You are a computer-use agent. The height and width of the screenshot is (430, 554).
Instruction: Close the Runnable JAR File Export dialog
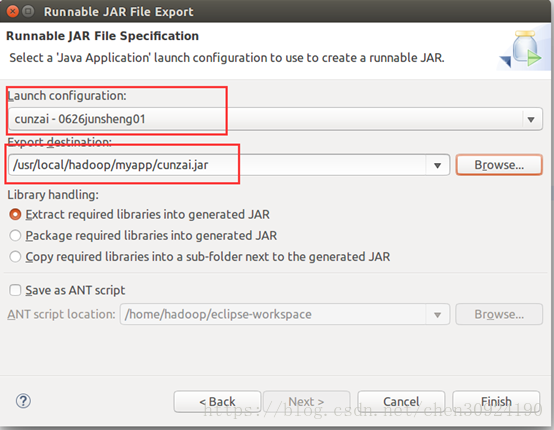tap(13, 11)
